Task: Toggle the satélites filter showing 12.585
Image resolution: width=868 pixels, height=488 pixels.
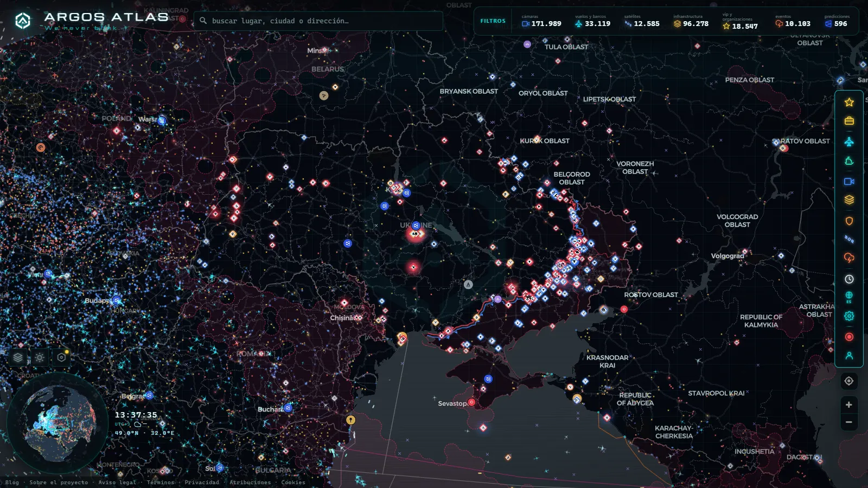Action: (642, 21)
